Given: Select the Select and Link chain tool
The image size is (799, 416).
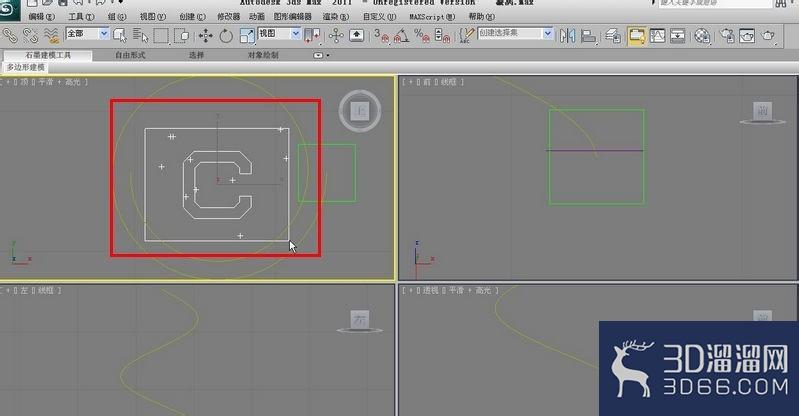Looking at the screenshot, I should (10, 35).
